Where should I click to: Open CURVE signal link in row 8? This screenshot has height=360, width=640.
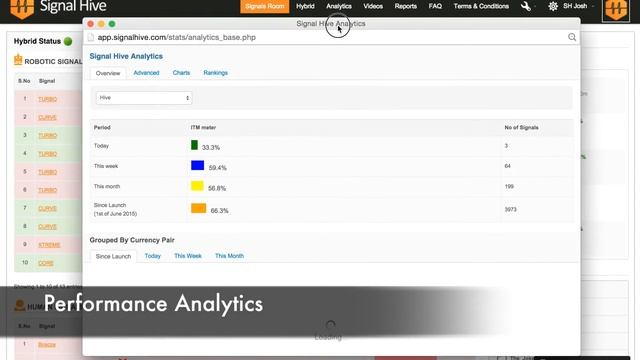point(47,227)
